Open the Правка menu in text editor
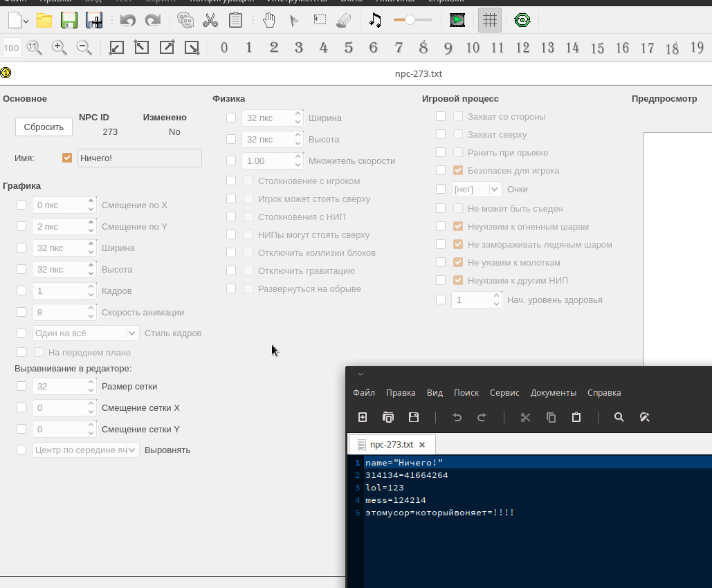712x588 pixels. coord(401,393)
